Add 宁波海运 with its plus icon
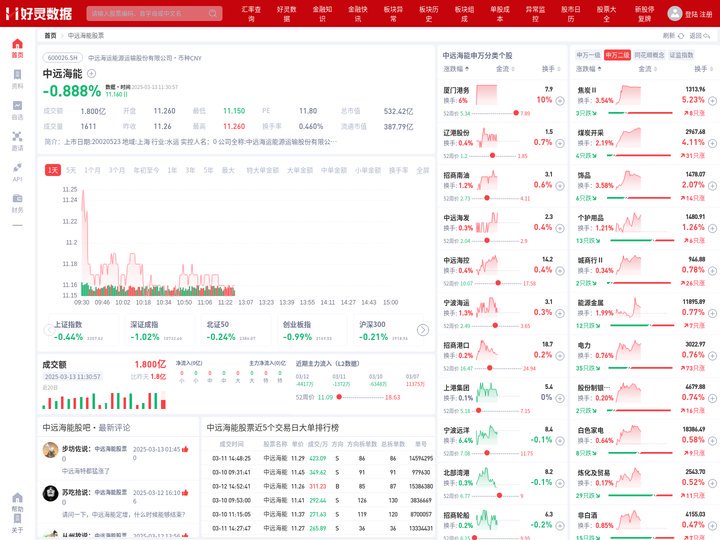720x540 pixels. pos(560,313)
